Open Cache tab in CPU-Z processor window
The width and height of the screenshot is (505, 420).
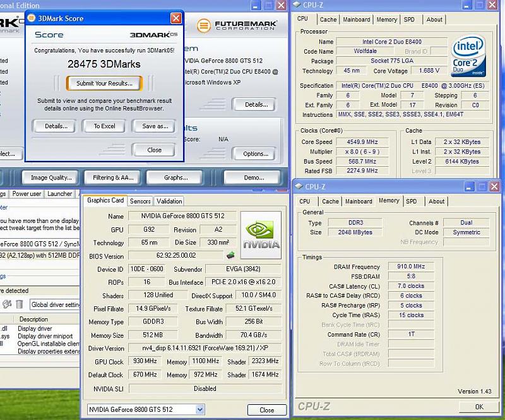(x=328, y=20)
